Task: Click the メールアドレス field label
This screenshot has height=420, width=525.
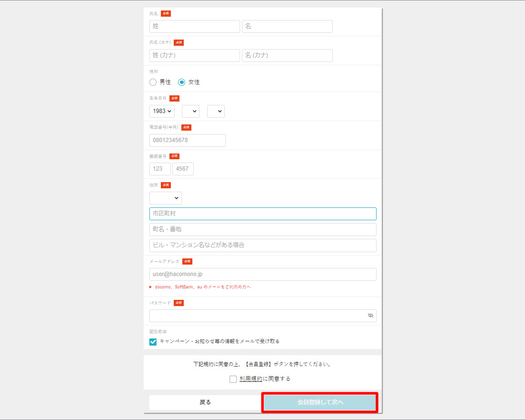Action: coord(164,262)
